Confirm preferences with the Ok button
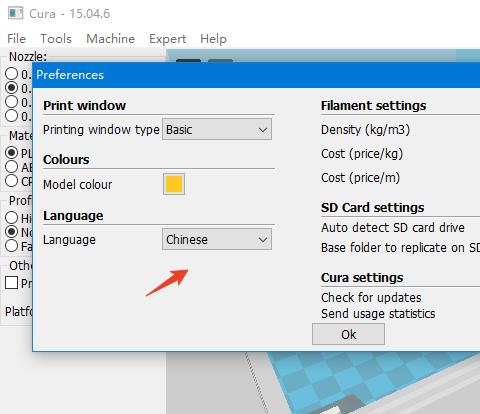The image size is (480, 414). 348,334
